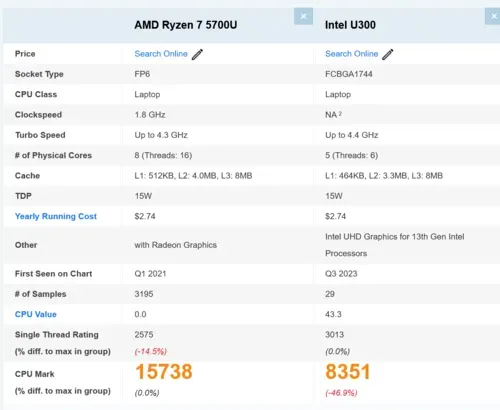Click the CPU Class row label

[x=36, y=94]
